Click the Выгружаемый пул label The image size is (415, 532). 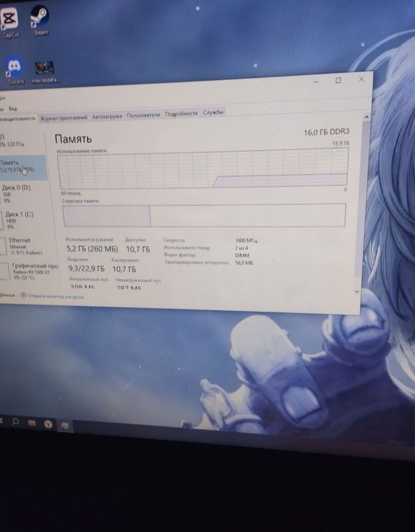pos(89,279)
